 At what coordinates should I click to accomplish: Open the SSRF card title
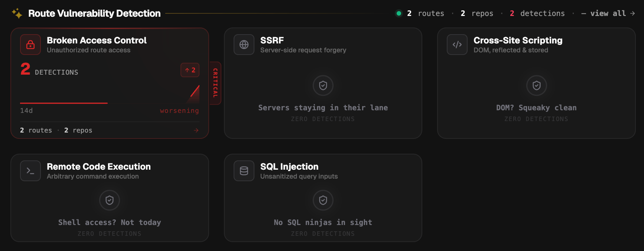272,40
